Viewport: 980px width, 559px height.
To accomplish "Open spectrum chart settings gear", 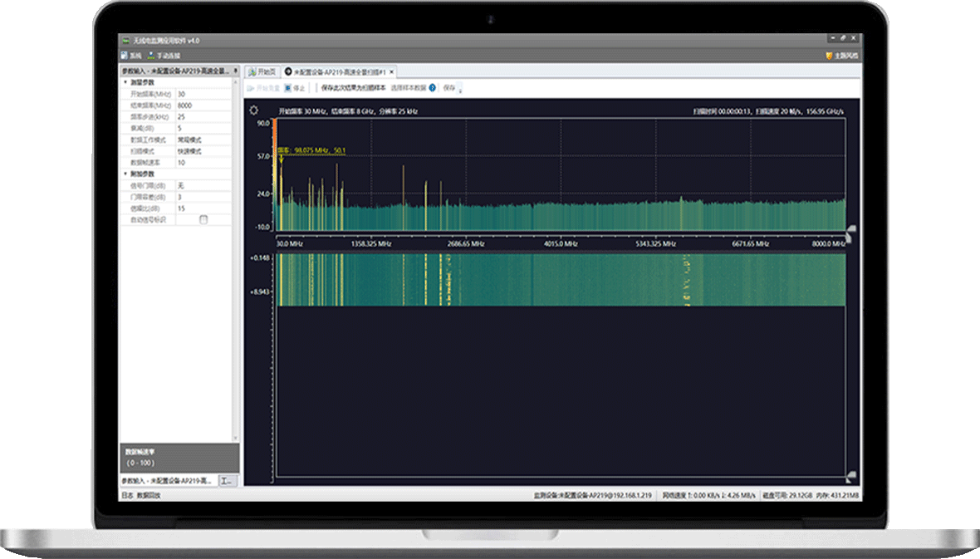I will pyautogui.click(x=254, y=110).
